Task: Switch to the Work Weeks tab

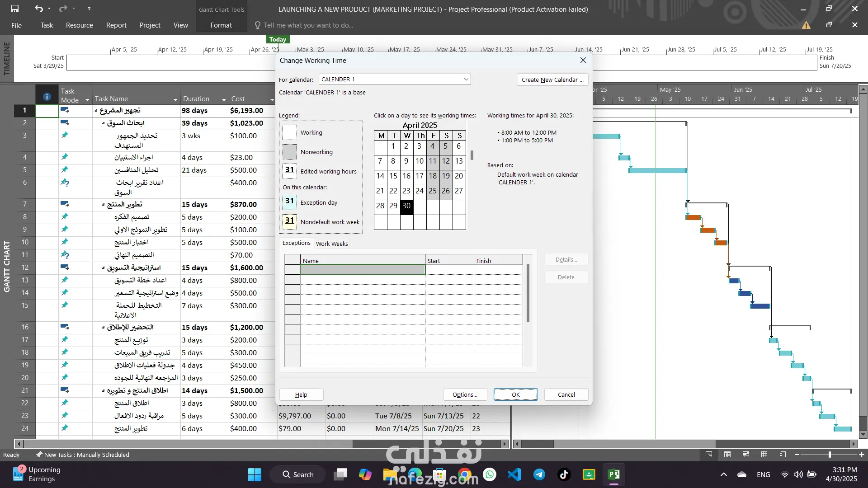Action: point(332,244)
